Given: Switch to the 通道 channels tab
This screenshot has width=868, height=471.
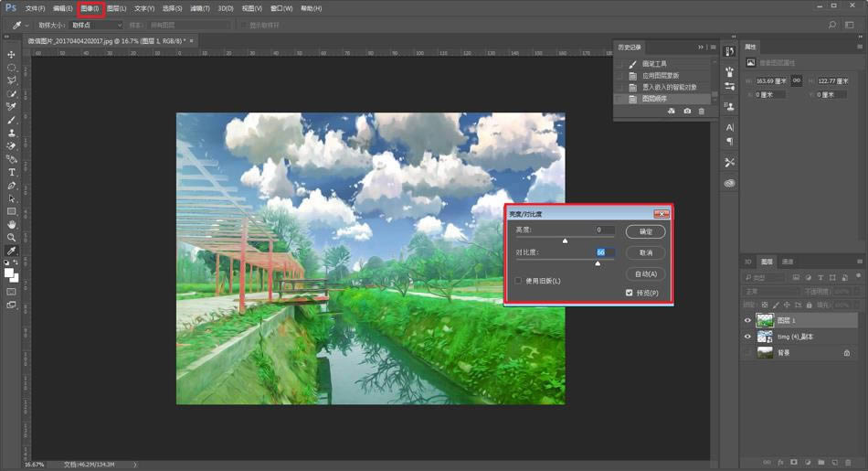Looking at the screenshot, I should [x=788, y=262].
